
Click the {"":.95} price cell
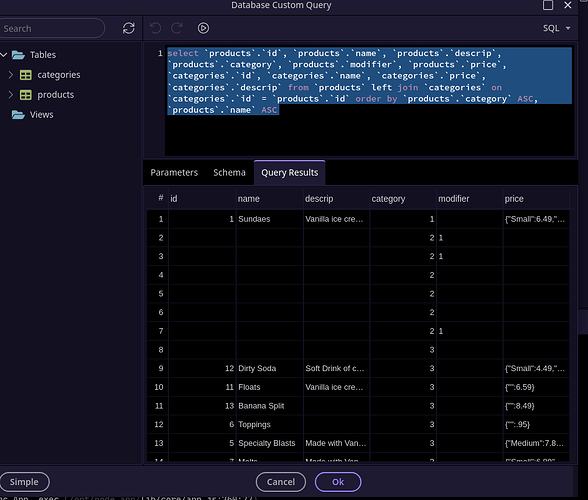tap(536, 424)
